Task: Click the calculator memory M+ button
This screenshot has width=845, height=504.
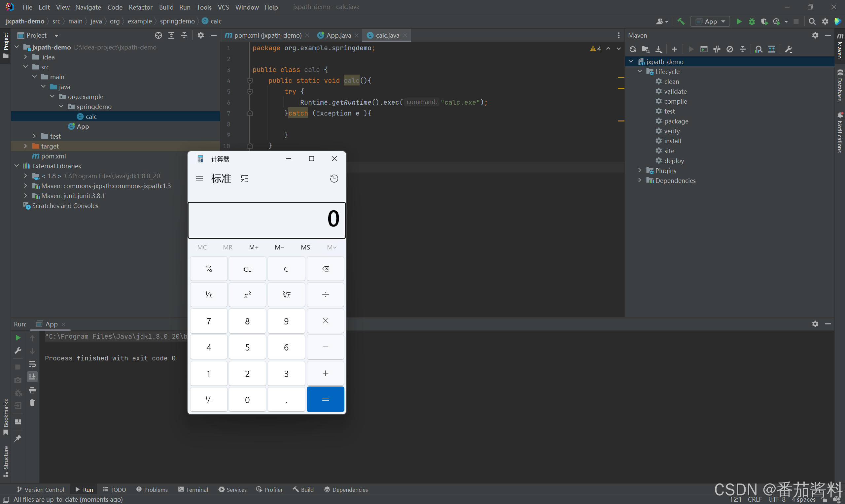Action: click(x=253, y=247)
